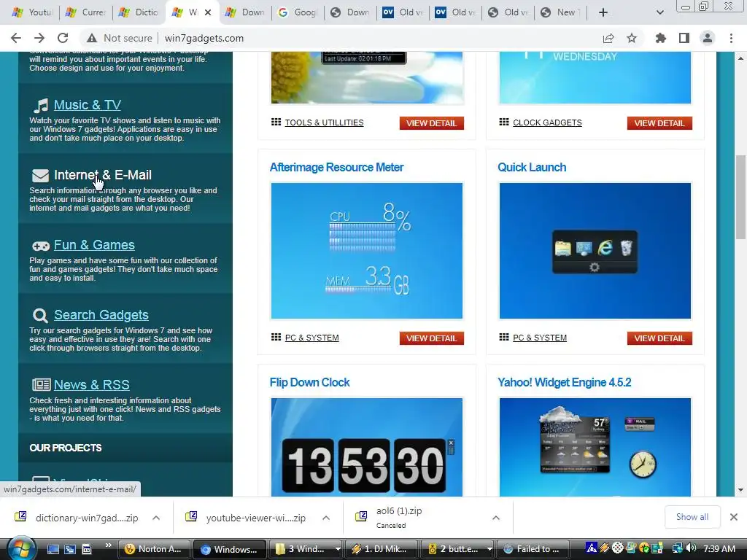747x560 pixels.
Task: Close the active win7gadgets tab
Action: [208, 13]
